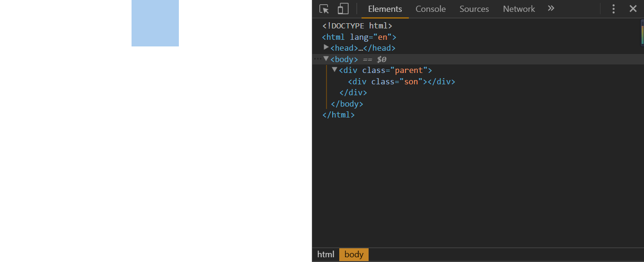
Task: Toggle the device toolbar icon
Action: (343, 9)
